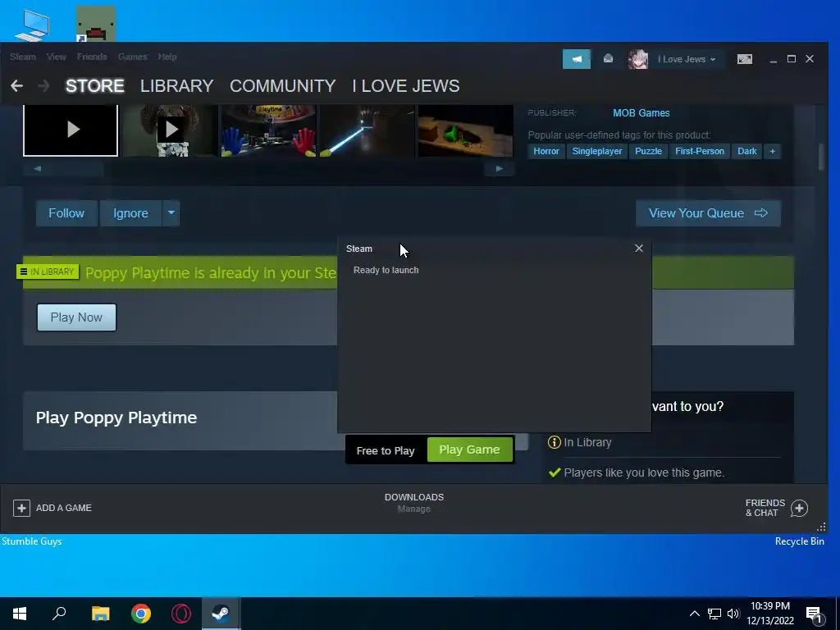
Task: Expand the Ignore options dropdown arrow
Action: point(171,213)
